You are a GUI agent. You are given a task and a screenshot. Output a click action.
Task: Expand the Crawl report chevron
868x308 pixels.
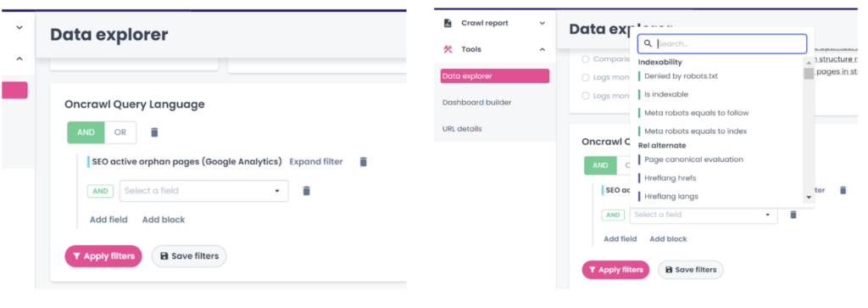[542, 23]
